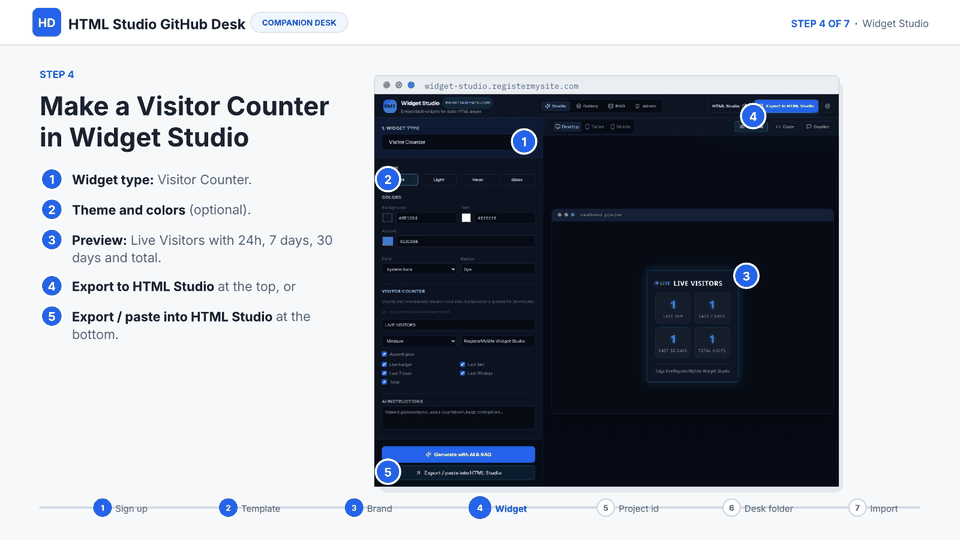
Task: Click Generate with AI & RAG button
Action: [458, 454]
